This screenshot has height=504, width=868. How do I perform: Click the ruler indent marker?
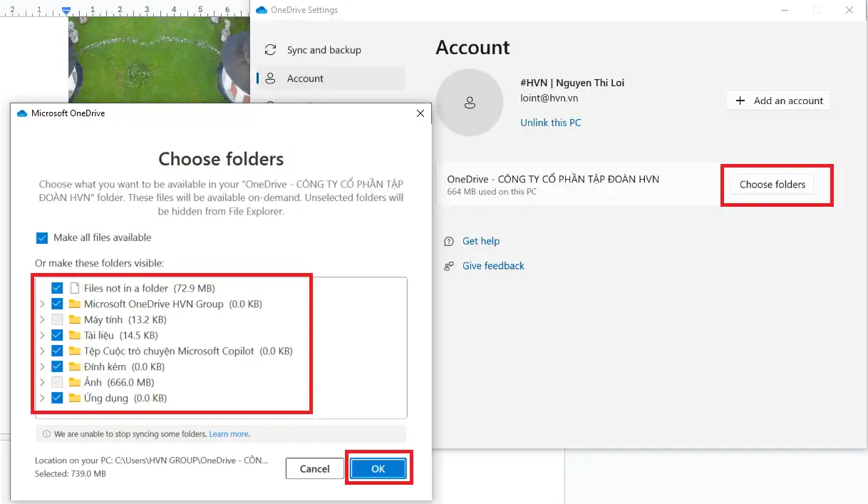66,11
